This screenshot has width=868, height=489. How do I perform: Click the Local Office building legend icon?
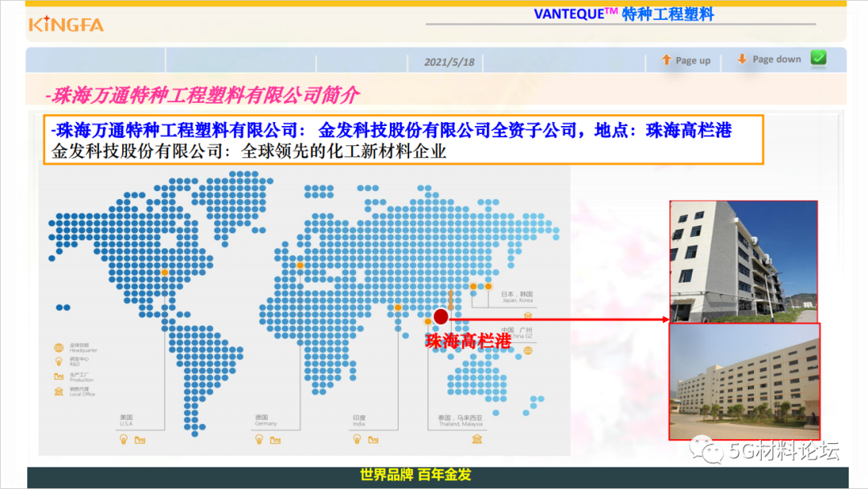coord(59,392)
